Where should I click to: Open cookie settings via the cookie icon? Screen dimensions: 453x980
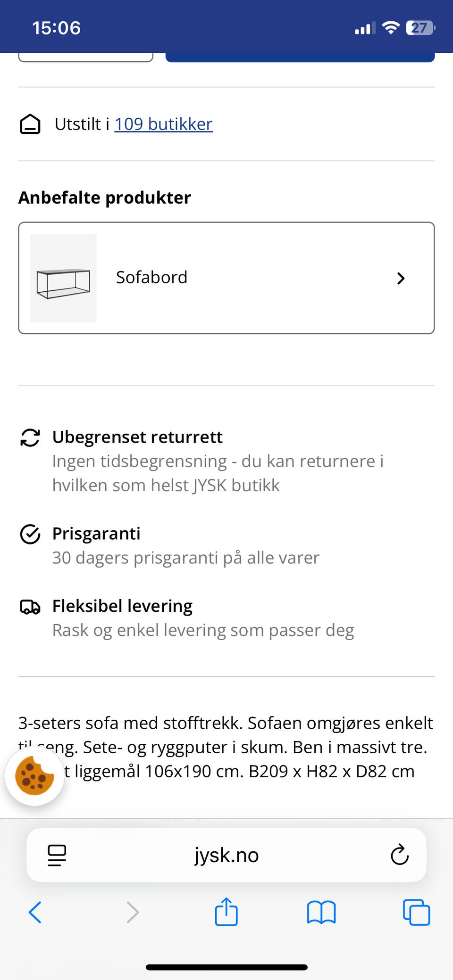pos(34,775)
